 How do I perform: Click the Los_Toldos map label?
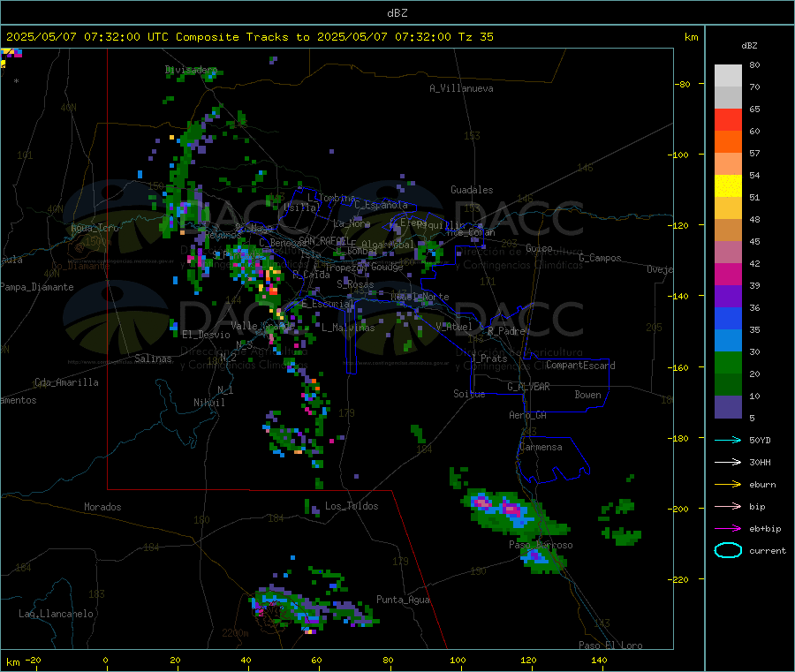click(x=352, y=506)
